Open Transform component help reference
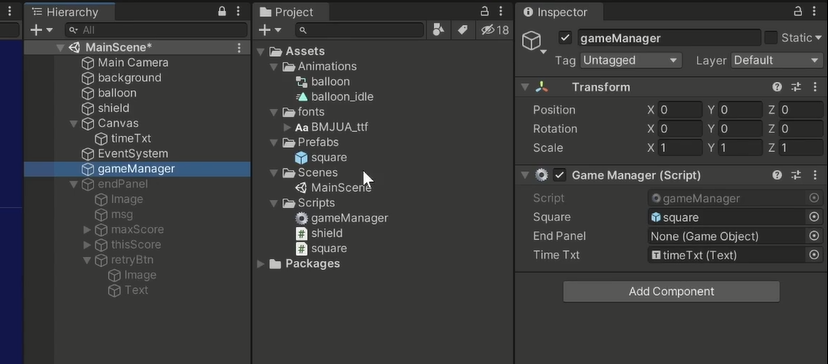The image size is (828, 364). coord(777,87)
